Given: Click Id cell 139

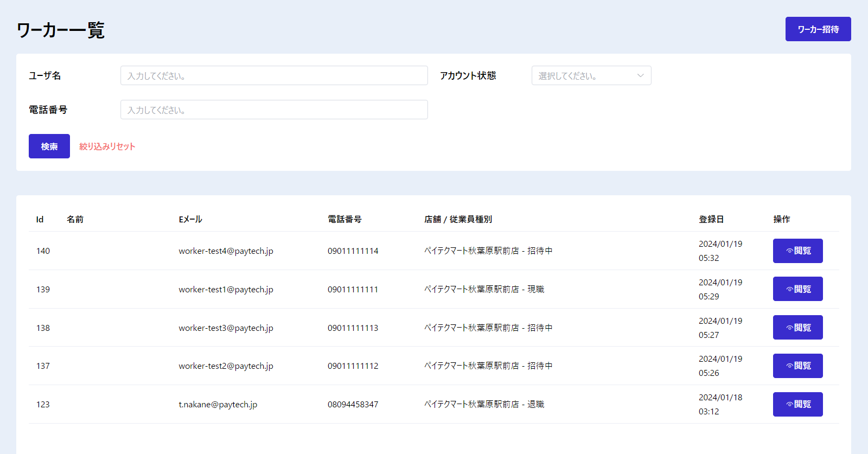Looking at the screenshot, I should [x=43, y=290].
